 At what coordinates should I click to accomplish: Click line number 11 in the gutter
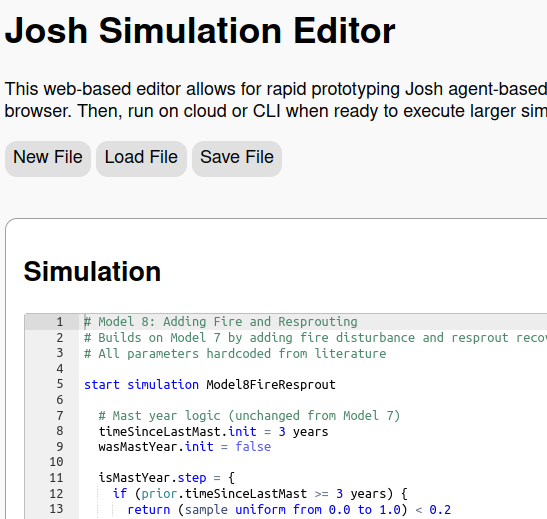click(x=56, y=477)
